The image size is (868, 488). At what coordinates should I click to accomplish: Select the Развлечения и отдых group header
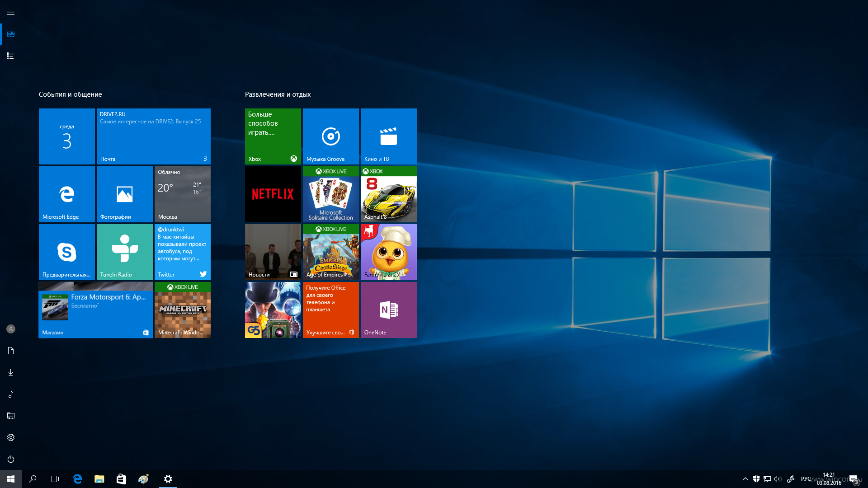pos(278,94)
